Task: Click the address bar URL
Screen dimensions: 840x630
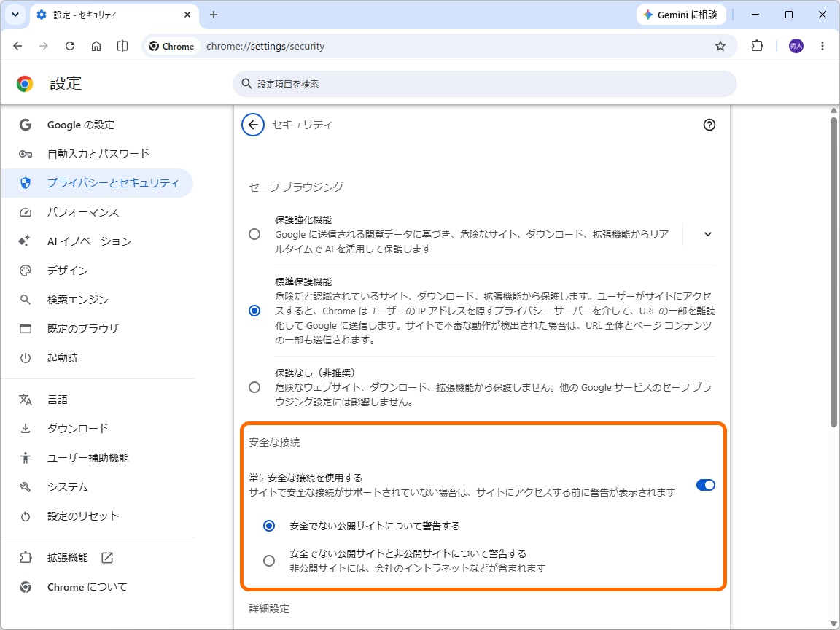Action: (265, 47)
